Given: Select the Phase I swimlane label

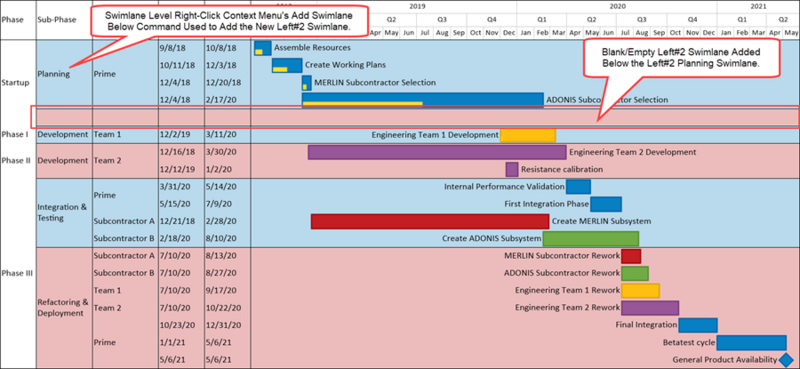Looking at the screenshot, I should (14, 135).
